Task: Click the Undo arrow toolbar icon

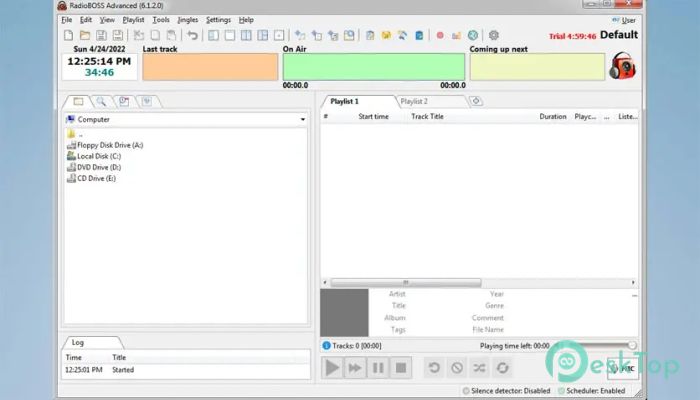Action: coord(192,35)
